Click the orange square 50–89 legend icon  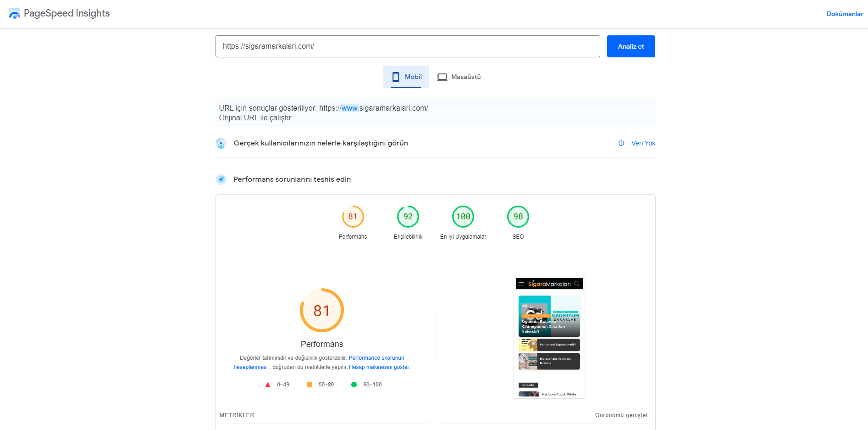(310, 385)
